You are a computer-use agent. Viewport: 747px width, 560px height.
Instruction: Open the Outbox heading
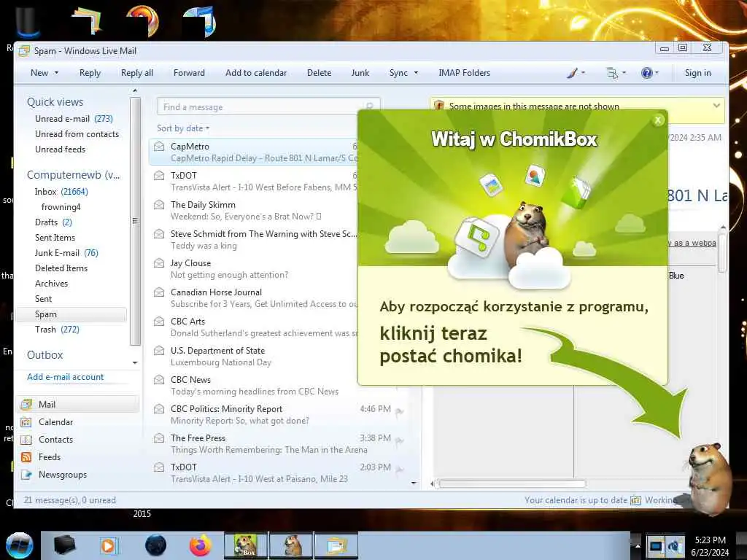[44, 355]
